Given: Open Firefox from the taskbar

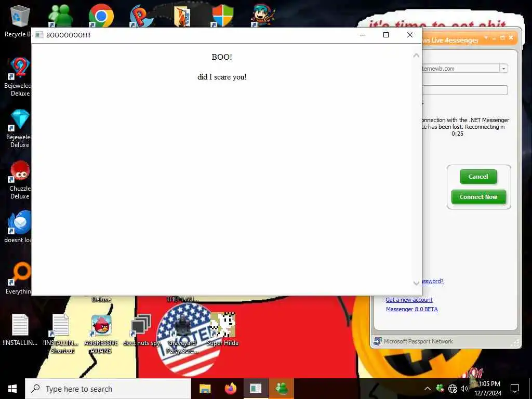Looking at the screenshot, I should [231, 389].
